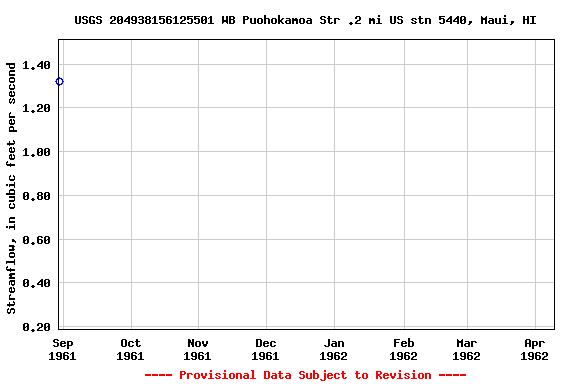Click the 'Feb 1962' x-axis label
Screen dimensions: 576x384
[x=403, y=349]
